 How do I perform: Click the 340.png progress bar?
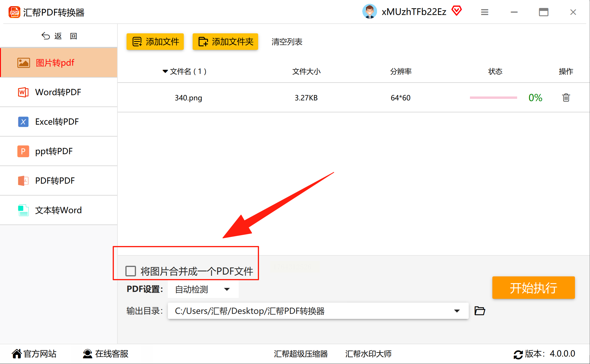tap(493, 98)
